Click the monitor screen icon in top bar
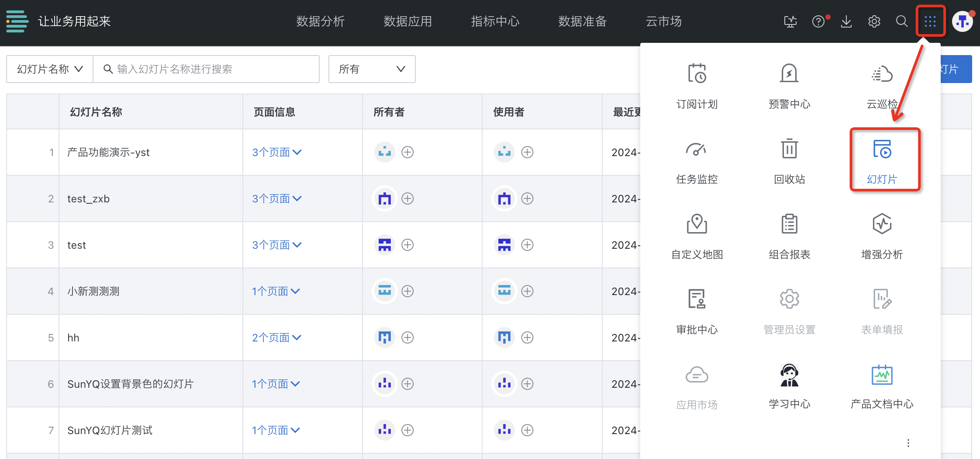The image size is (980, 459). point(790,21)
